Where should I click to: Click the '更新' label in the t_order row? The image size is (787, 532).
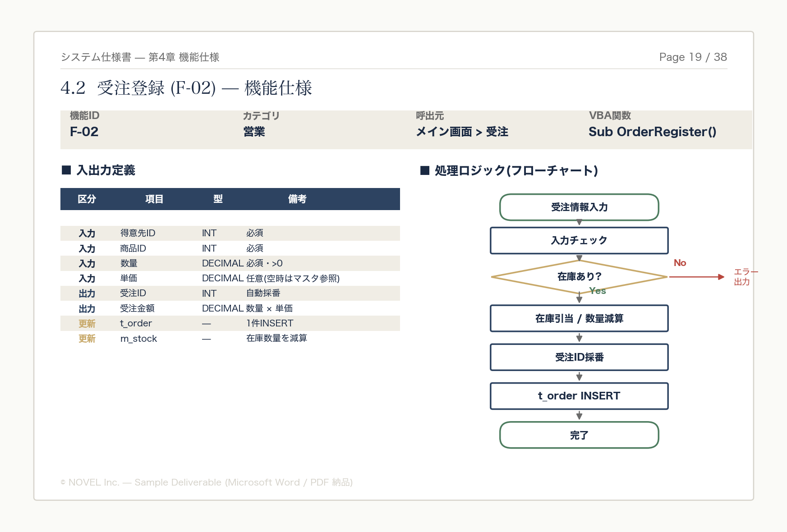(x=87, y=324)
